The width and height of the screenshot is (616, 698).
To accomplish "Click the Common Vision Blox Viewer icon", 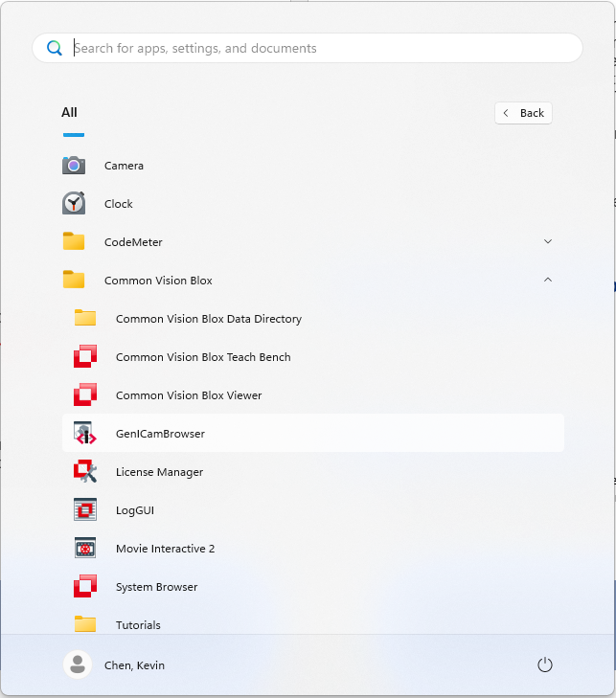I will [x=85, y=394].
